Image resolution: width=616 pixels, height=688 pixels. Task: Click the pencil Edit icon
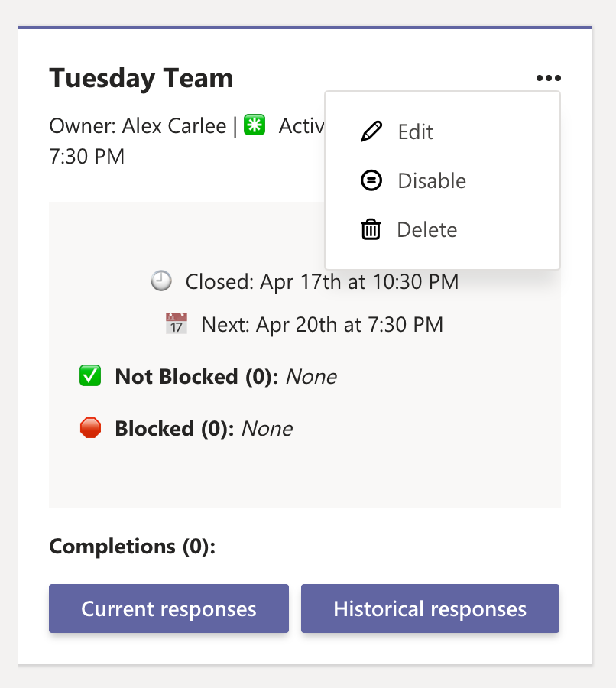371,131
